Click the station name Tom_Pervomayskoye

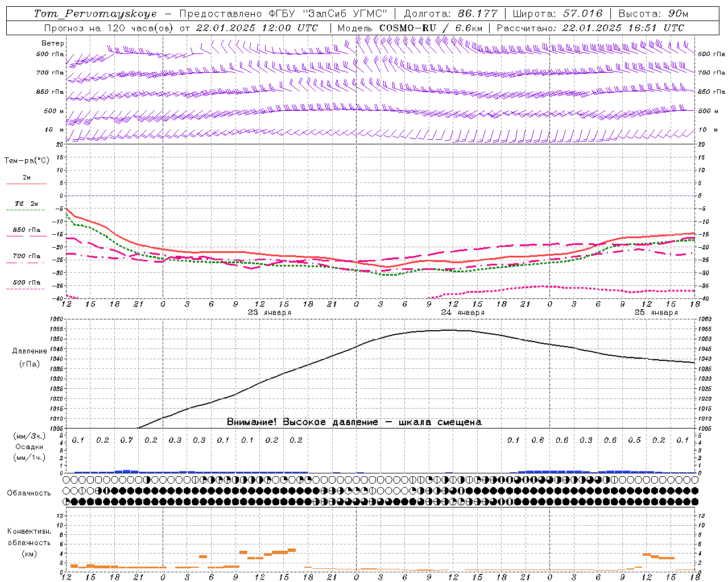95,14
